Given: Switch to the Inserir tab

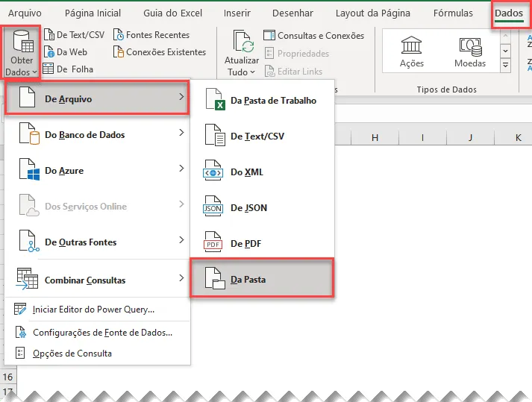Looking at the screenshot, I should pos(237,13).
